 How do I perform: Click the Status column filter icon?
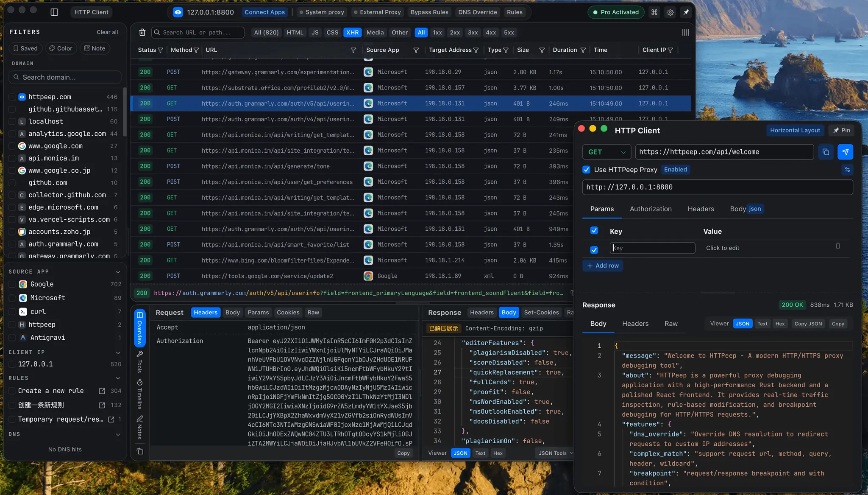point(160,50)
